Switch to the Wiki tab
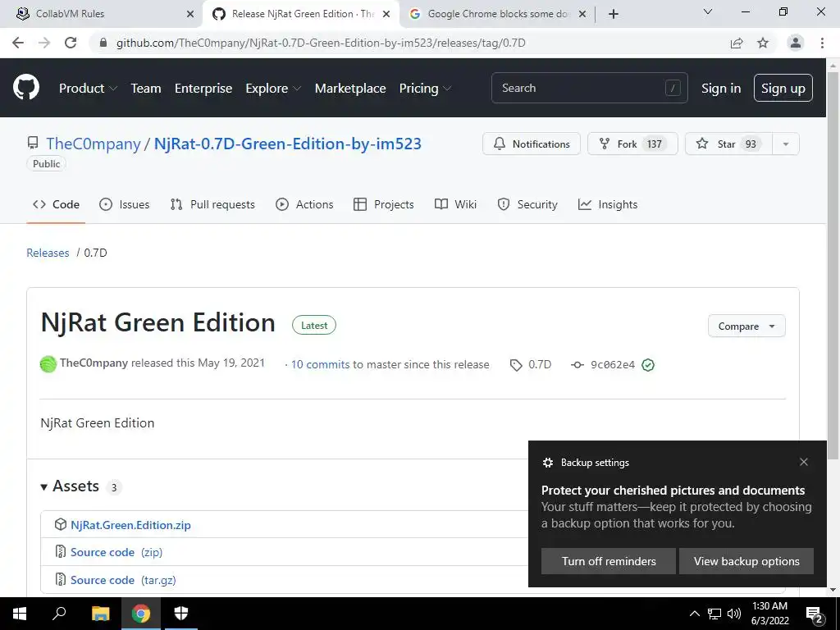Viewport: 840px width, 630px height. click(455, 204)
